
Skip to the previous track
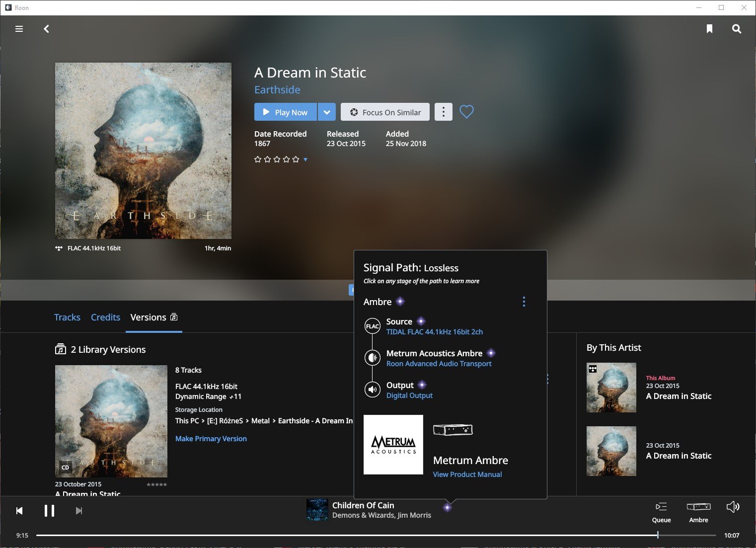coord(19,511)
